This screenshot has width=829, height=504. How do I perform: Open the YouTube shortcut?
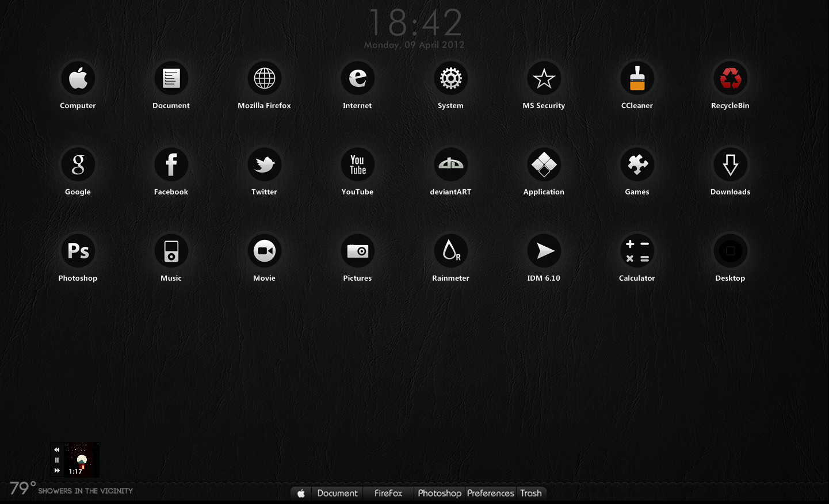[x=357, y=164]
